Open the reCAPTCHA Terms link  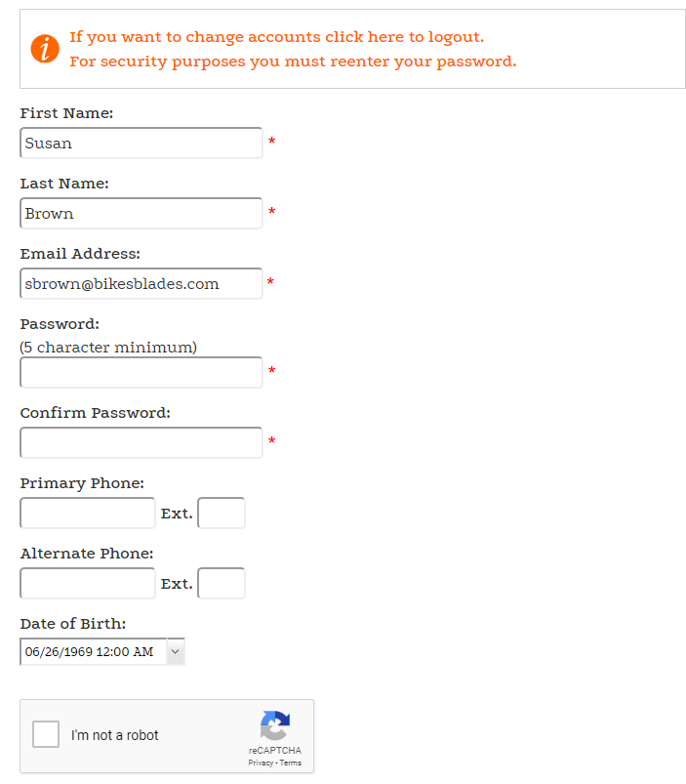click(291, 763)
